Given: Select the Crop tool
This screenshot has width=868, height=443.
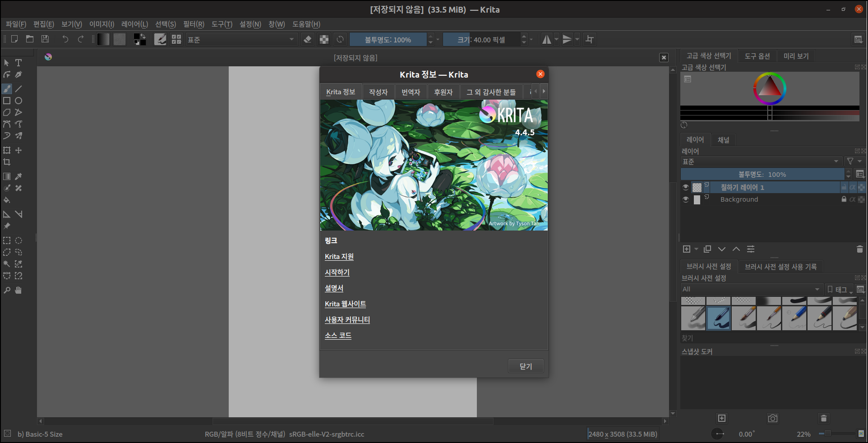Looking at the screenshot, I should [x=7, y=162].
